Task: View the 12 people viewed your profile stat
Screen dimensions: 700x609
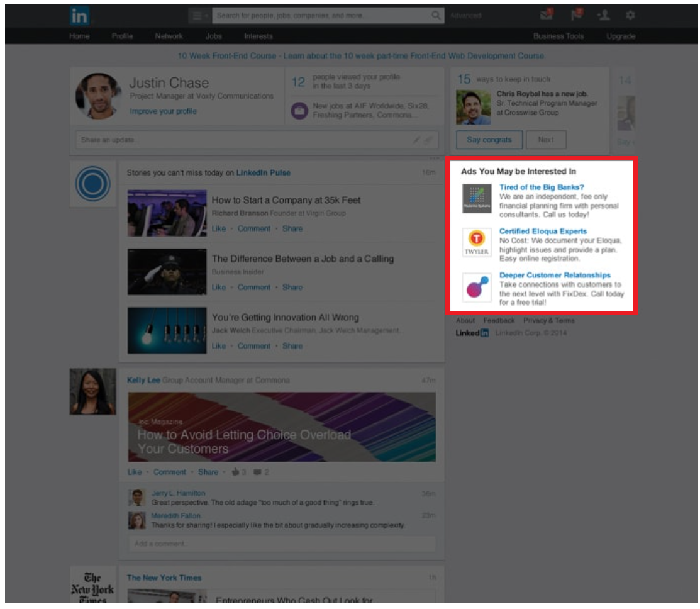Action: click(x=346, y=82)
